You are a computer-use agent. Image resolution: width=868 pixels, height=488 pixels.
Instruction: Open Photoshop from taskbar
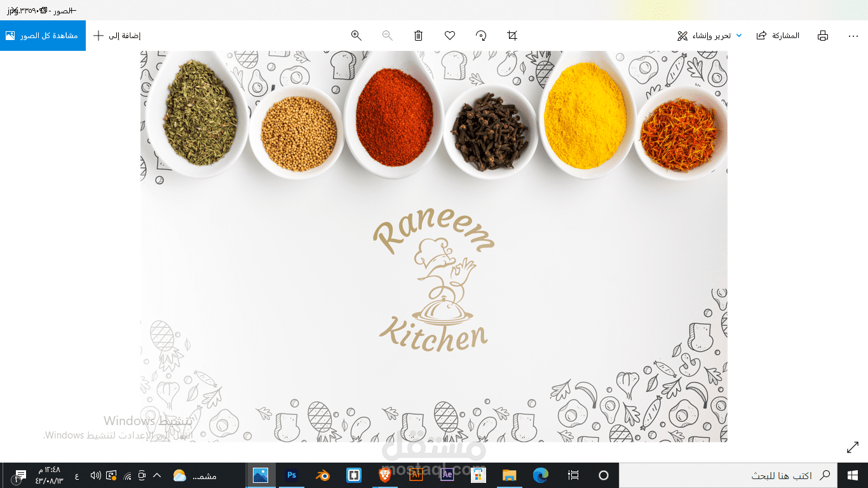[x=292, y=475]
